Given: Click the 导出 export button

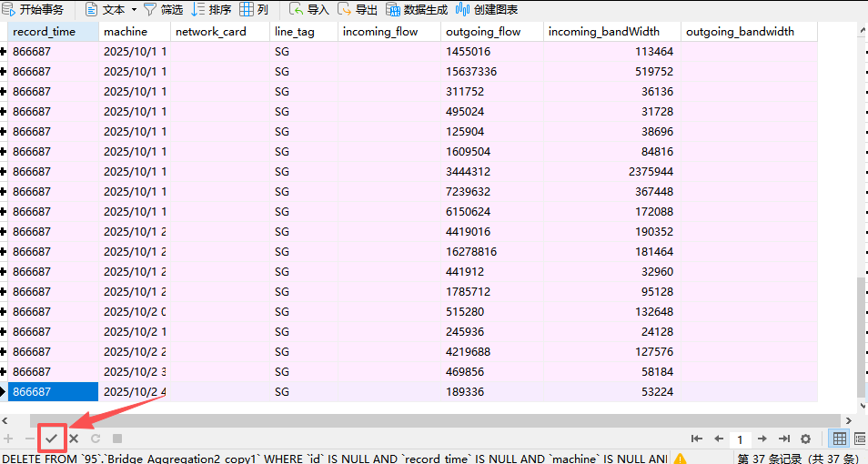Looking at the screenshot, I should point(358,9).
